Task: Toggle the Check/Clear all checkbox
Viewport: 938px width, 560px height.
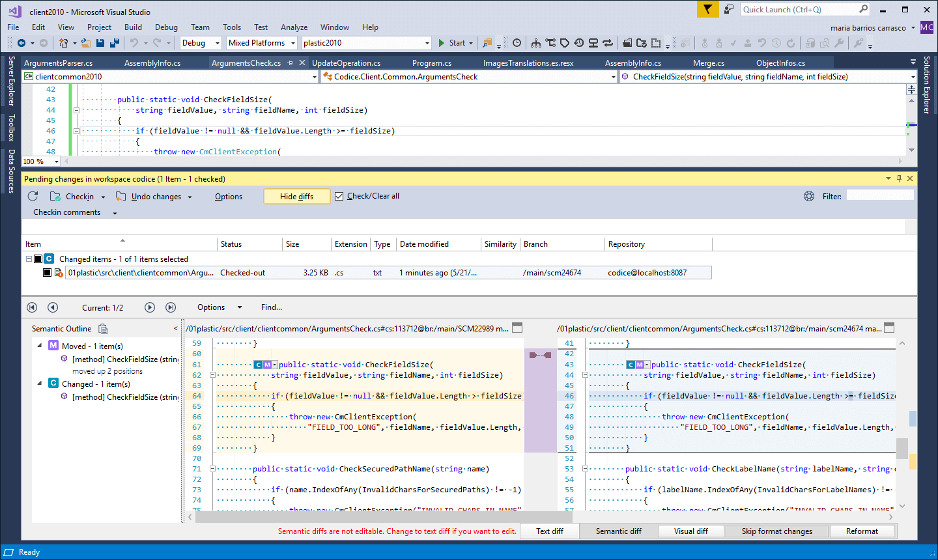Action: click(339, 196)
